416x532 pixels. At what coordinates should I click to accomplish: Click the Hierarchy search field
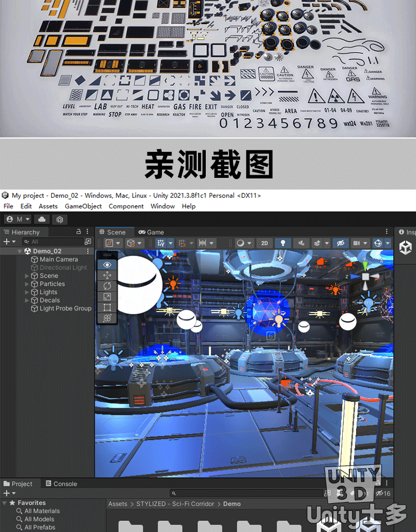coord(53,242)
